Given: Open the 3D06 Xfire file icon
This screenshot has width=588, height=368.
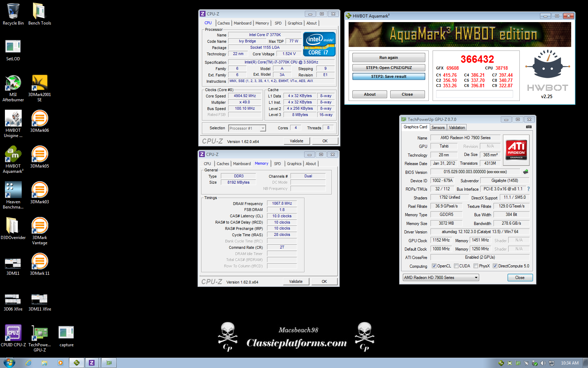Looking at the screenshot, I should pyautogui.click(x=13, y=302).
